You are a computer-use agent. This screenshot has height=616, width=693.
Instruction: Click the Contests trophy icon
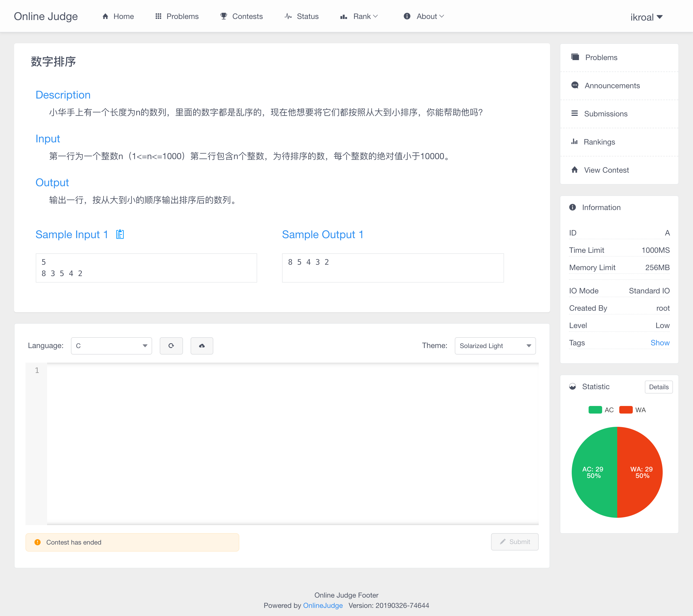pos(224,16)
